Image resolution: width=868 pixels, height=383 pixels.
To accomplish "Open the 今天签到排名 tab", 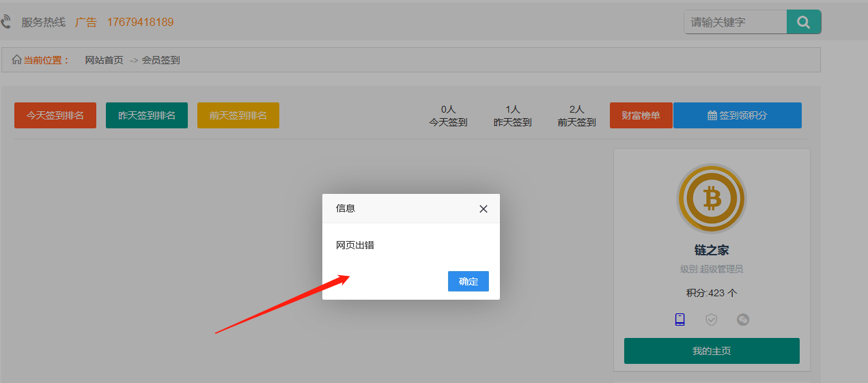I will 55,115.
